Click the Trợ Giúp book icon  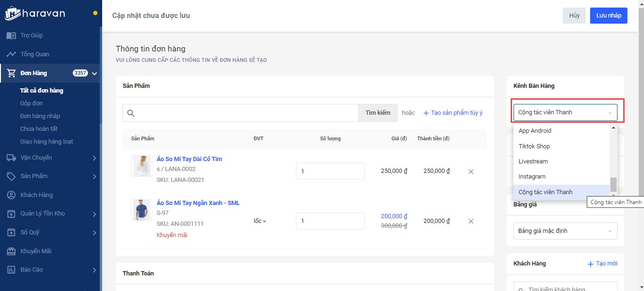pyautogui.click(x=11, y=35)
